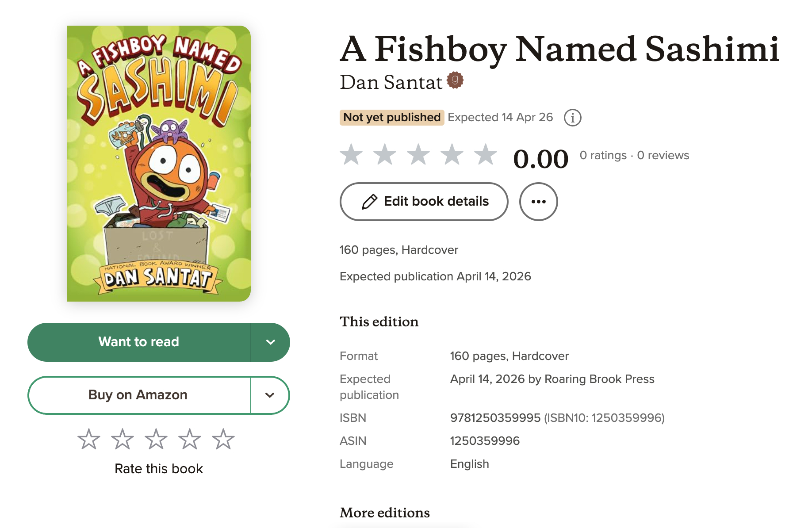Click the Goodreads author badge icon
812x528 pixels.
pyautogui.click(x=455, y=80)
